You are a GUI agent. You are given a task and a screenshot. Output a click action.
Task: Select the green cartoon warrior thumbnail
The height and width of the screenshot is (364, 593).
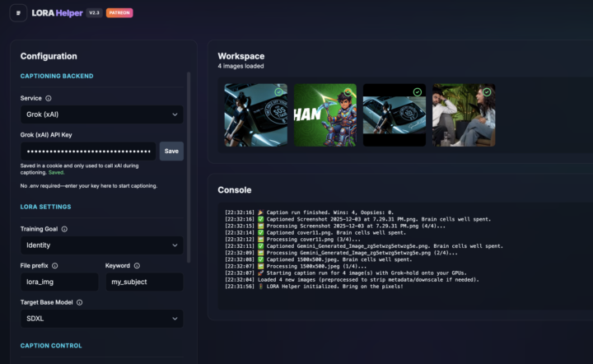[325, 115]
